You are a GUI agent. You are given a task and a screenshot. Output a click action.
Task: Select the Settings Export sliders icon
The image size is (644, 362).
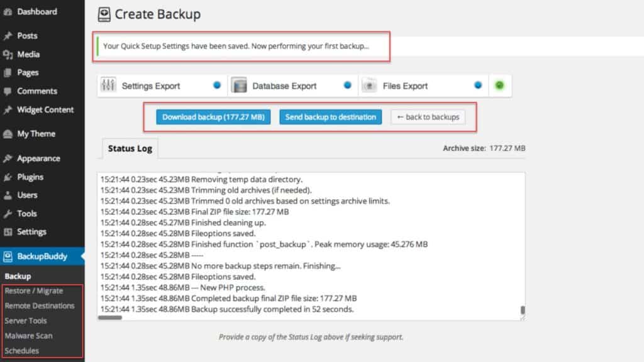pyautogui.click(x=108, y=85)
